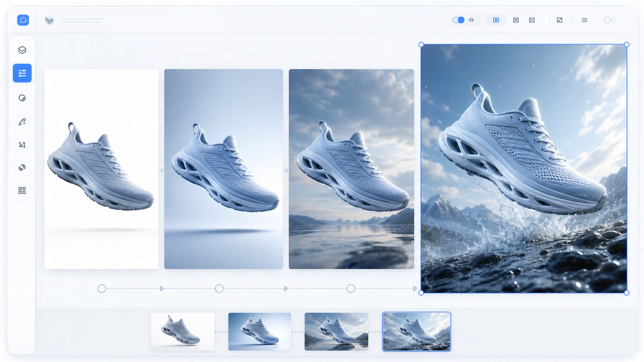This screenshot has width=644, height=362.
Task: Open the sticker circle tool in sidebar
Action: coord(22,98)
